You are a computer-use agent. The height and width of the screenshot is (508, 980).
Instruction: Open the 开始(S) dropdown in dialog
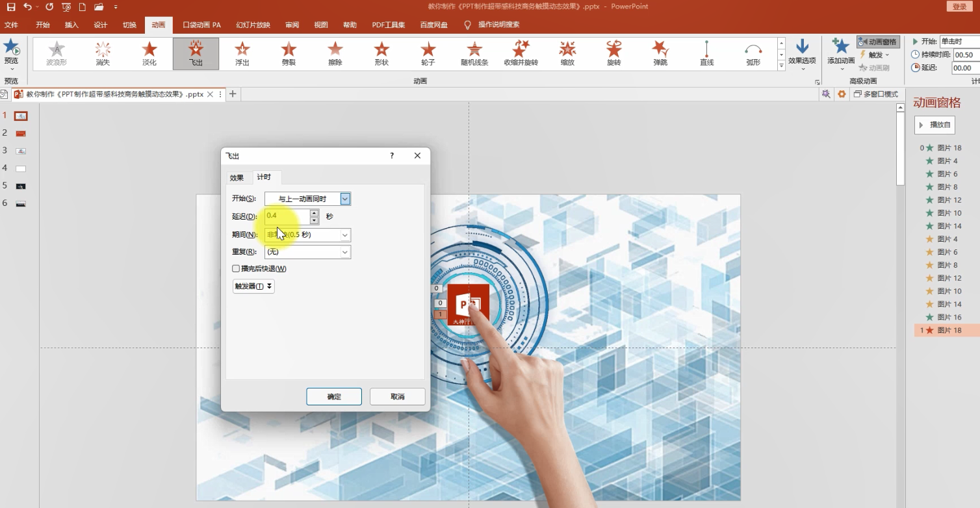click(345, 199)
